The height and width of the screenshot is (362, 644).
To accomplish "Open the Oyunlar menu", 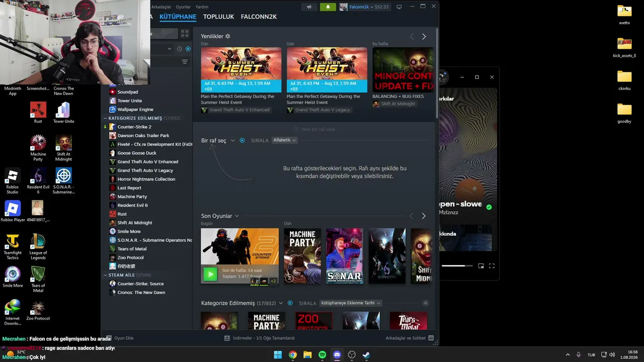I will [183, 7].
